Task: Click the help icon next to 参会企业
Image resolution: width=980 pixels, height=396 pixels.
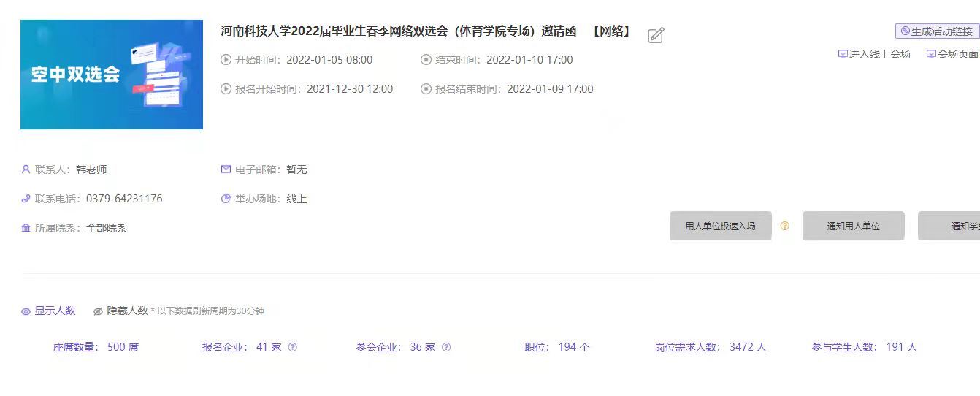Action: coord(446,347)
